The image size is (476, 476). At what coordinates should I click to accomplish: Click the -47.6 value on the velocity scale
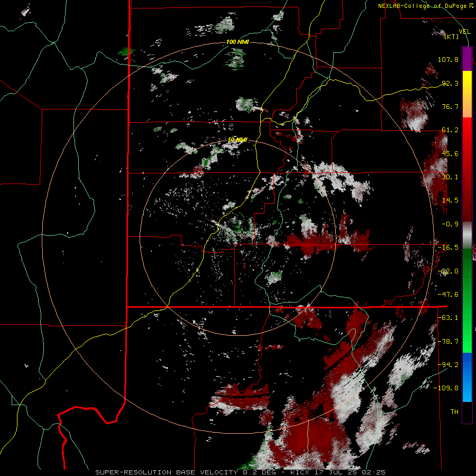coord(448,295)
